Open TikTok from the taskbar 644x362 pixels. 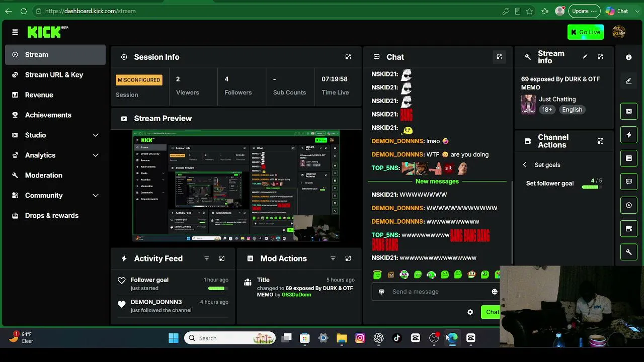[397, 338]
